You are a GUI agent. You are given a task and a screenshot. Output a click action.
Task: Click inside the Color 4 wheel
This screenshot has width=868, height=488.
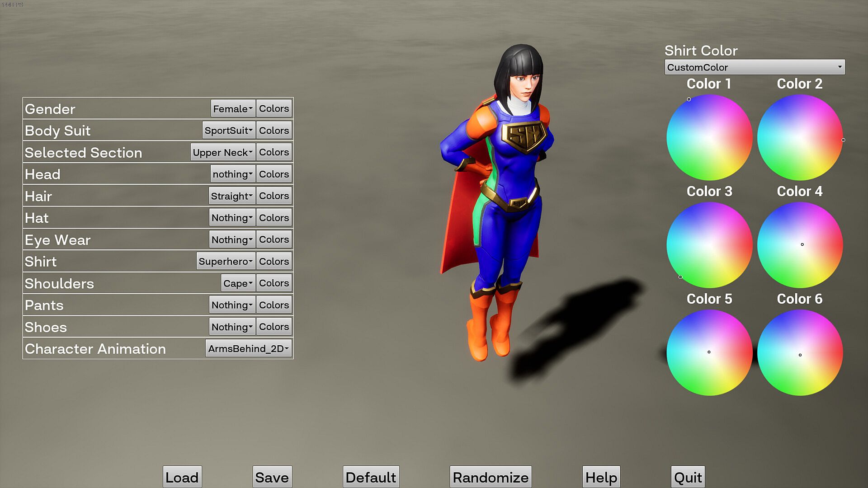click(x=799, y=245)
